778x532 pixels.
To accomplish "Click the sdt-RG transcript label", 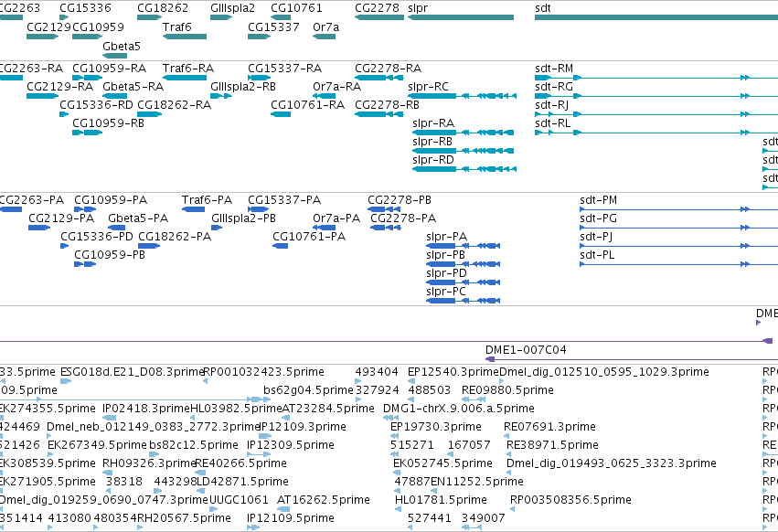I will coord(554,86).
